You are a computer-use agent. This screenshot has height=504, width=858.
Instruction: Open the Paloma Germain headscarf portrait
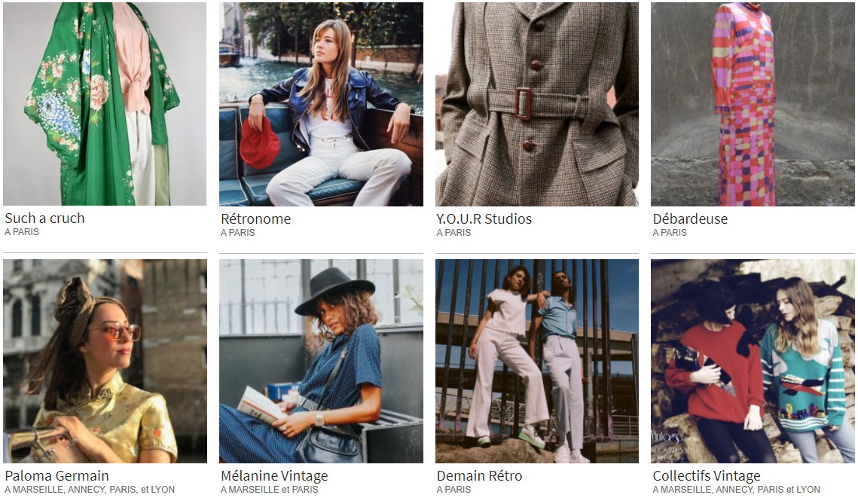[105, 361]
